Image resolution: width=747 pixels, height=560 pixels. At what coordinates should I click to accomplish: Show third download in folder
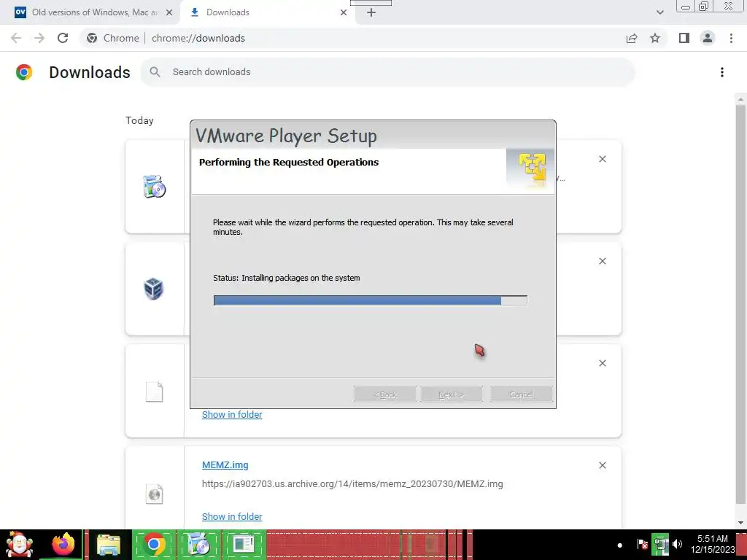tap(232, 415)
